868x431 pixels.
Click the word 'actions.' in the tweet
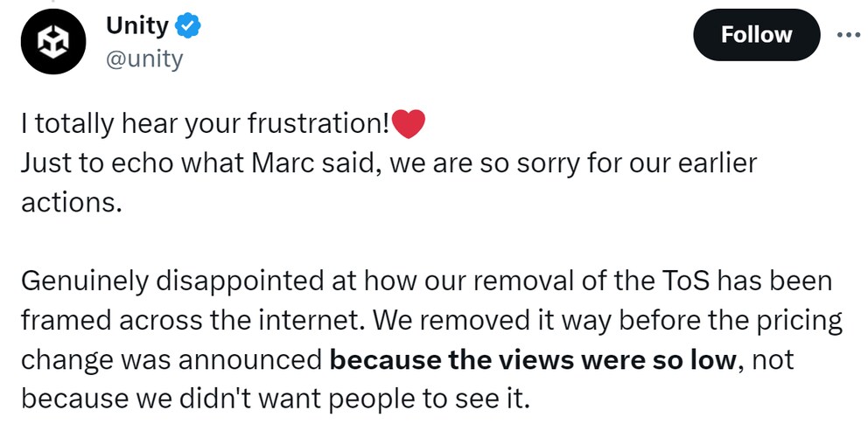(x=71, y=203)
